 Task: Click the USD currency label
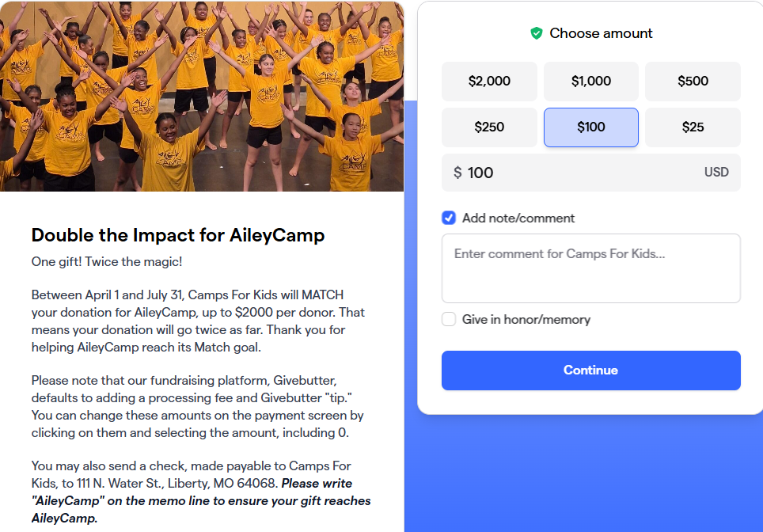716,172
